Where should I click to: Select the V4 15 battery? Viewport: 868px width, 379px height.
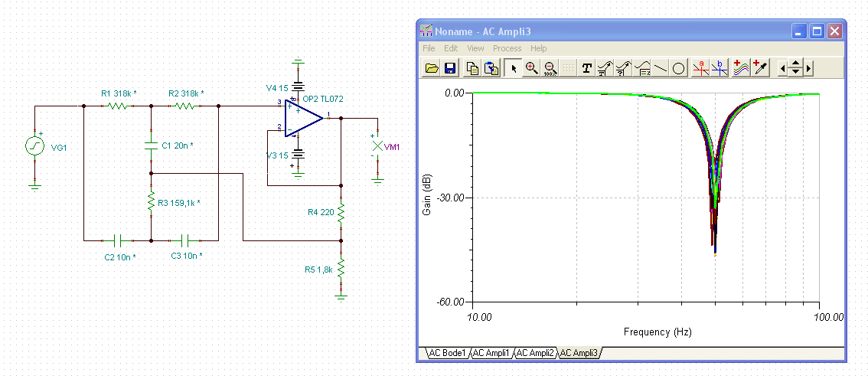coord(298,87)
